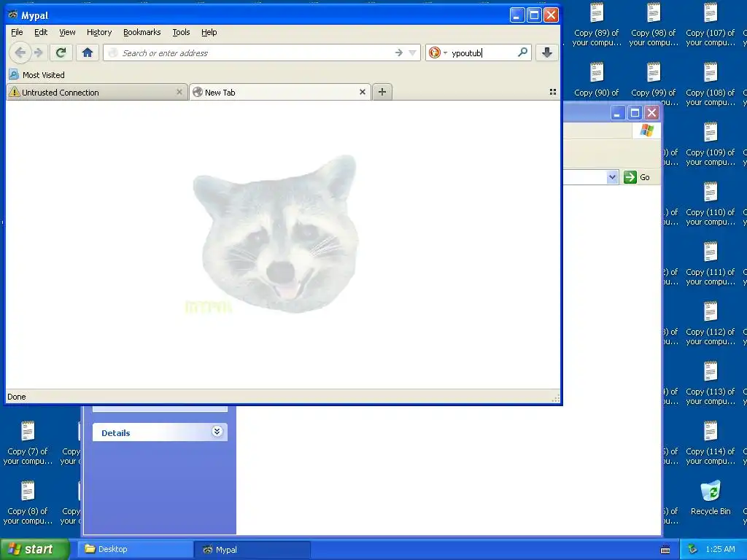Click the Details heading in Explorer sidebar
The image size is (747, 560).
(x=116, y=433)
